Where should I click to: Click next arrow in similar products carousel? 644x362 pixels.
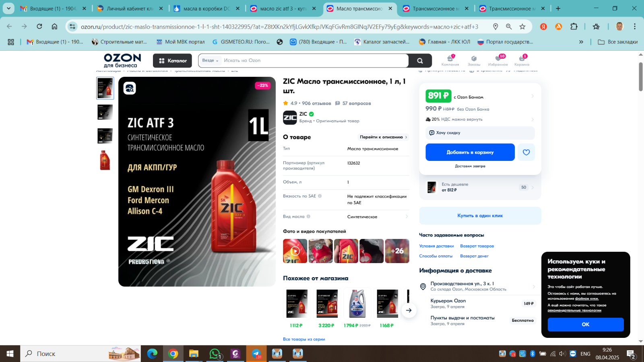click(409, 311)
